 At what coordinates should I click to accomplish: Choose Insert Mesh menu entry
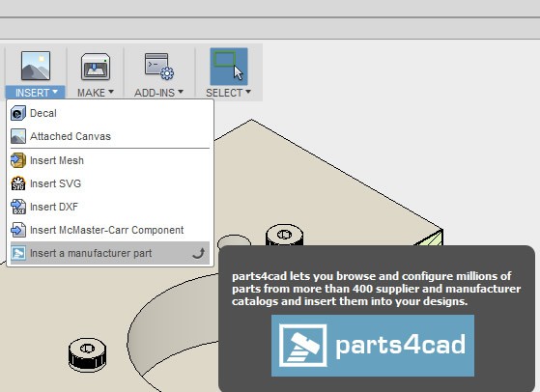tap(110, 160)
